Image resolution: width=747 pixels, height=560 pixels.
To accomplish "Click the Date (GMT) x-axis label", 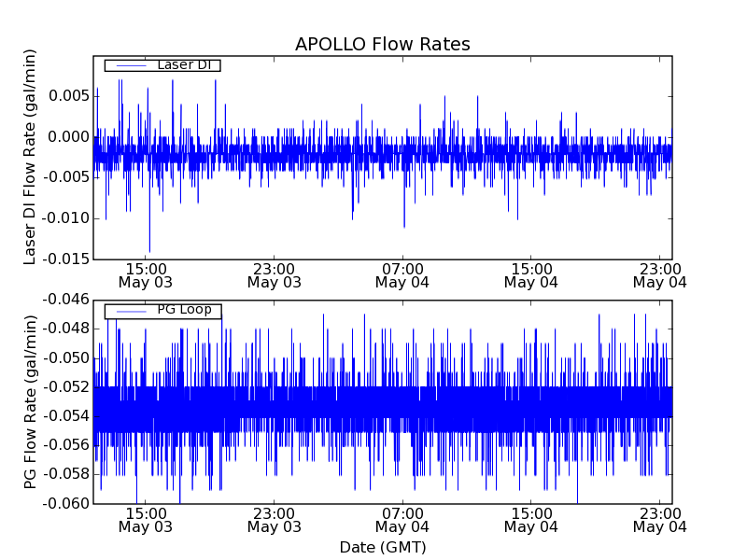I will pyautogui.click(x=382, y=547).
